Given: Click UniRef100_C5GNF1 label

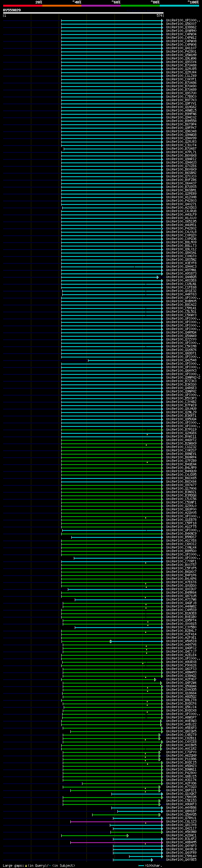Looking at the screenshot, I should (181, 502).
